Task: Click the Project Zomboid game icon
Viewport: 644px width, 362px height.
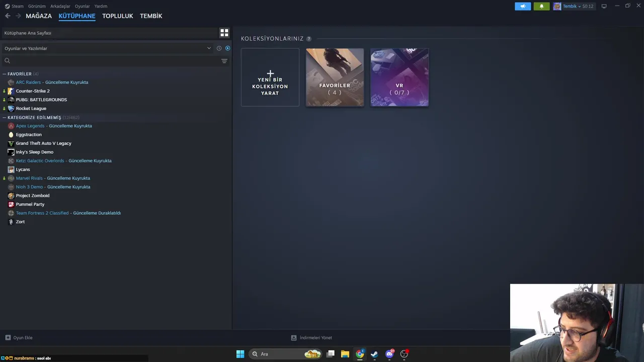Action: [x=11, y=196]
